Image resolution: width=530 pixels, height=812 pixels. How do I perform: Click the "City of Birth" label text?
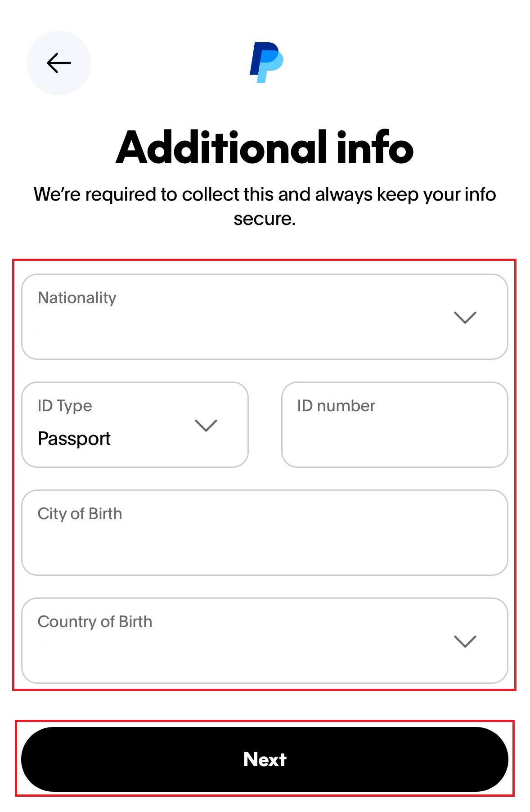(x=80, y=514)
